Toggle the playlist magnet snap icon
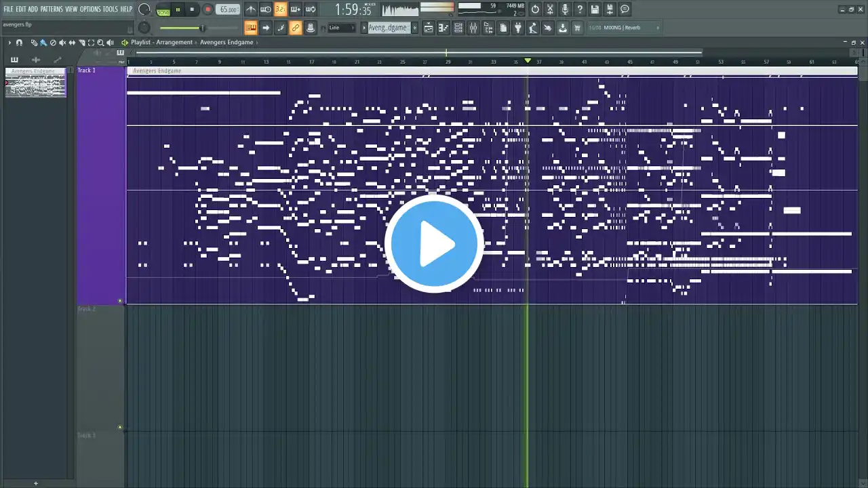The height and width of the screenshot is (488, 868). tap(19, 43)
